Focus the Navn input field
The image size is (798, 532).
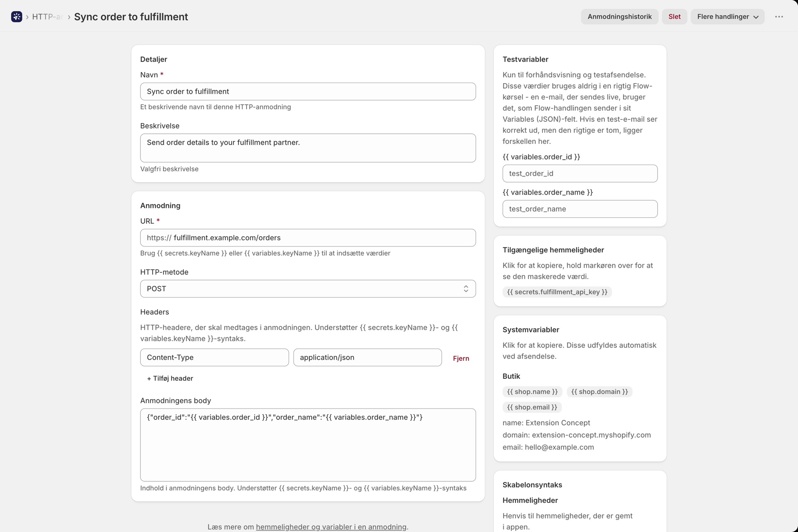(x=308, y=91)
